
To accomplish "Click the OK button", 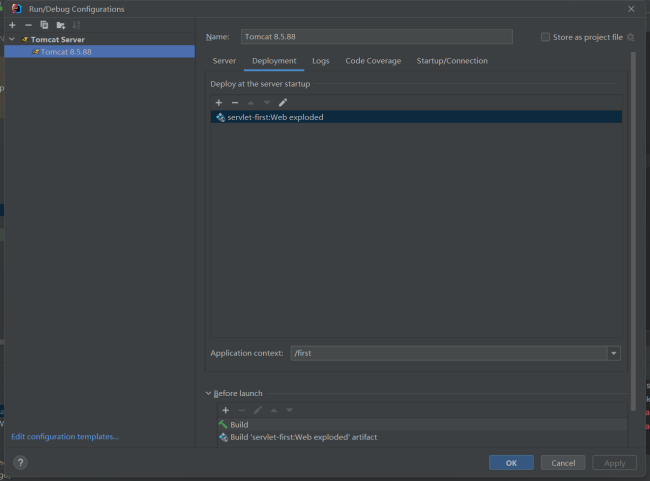I will (511, 463).
